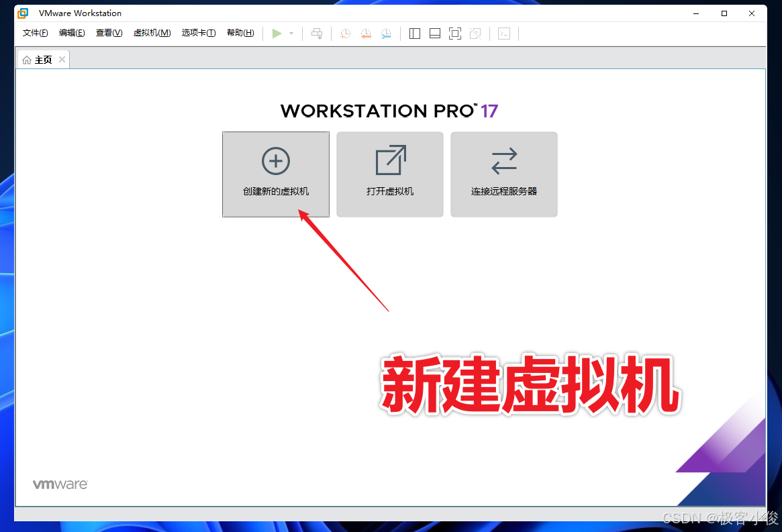This screenshot has width=782, height=532.
Task: Open the 帮助(H) menu
Action: [x=240, y=33]
